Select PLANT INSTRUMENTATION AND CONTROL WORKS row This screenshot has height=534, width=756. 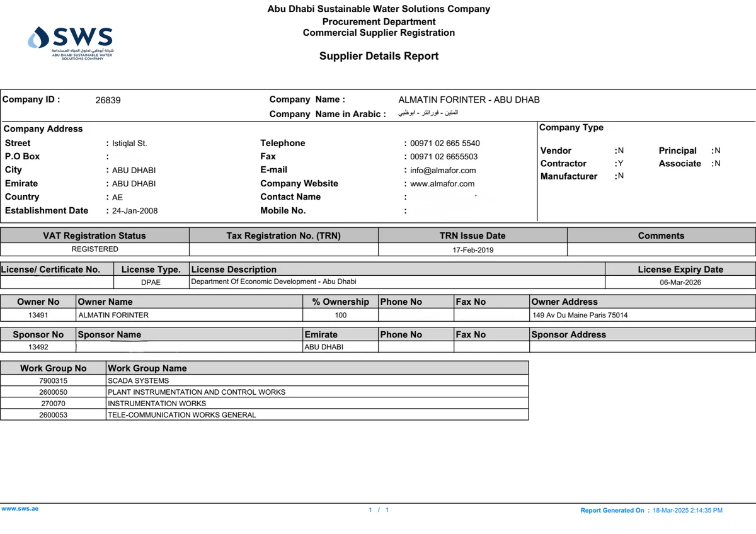[x=265, y=392]
